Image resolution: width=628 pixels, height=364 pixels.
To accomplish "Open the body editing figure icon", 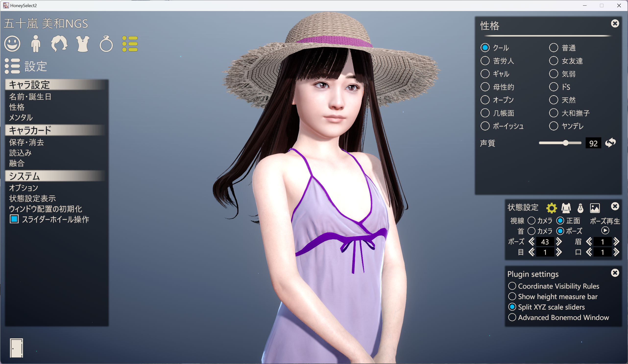I will 36,44.
